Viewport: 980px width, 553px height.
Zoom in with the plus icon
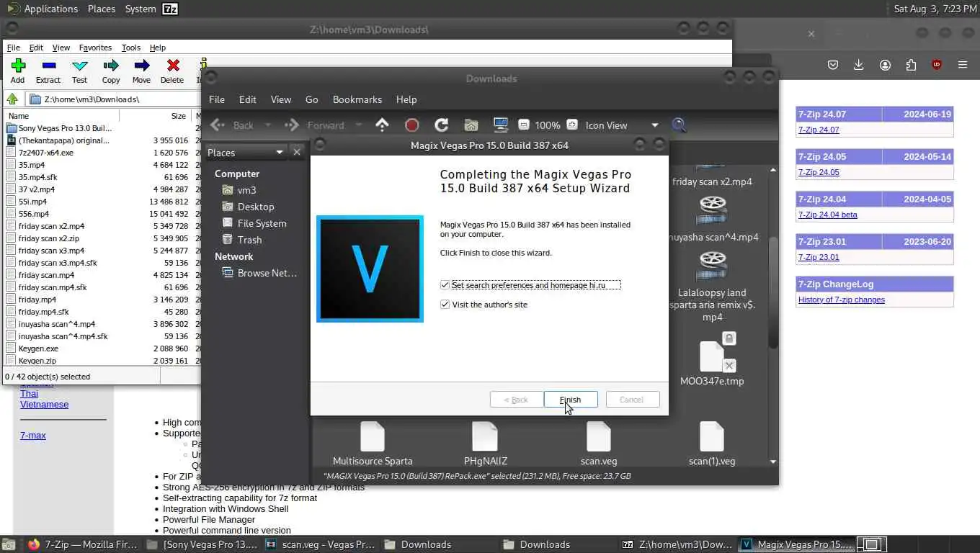(571, 125)
